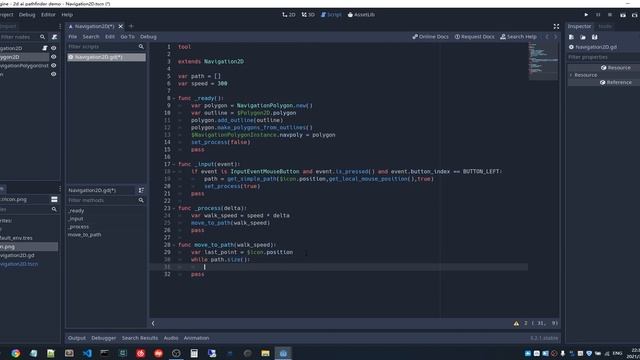Viewport: 640px width, 360px height.
Task: Go to the next script history item
Action: [x=555, y=37]
